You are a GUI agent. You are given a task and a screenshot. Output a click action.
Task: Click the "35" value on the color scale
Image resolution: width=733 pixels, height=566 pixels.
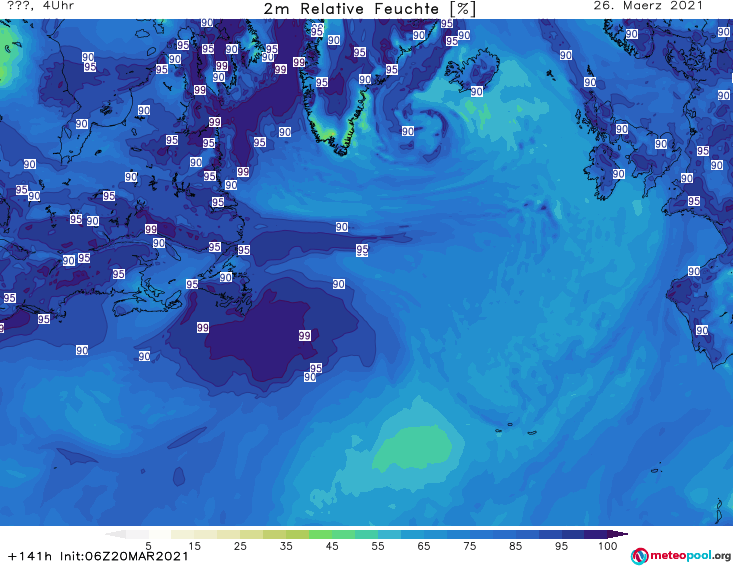coord(286,545)
